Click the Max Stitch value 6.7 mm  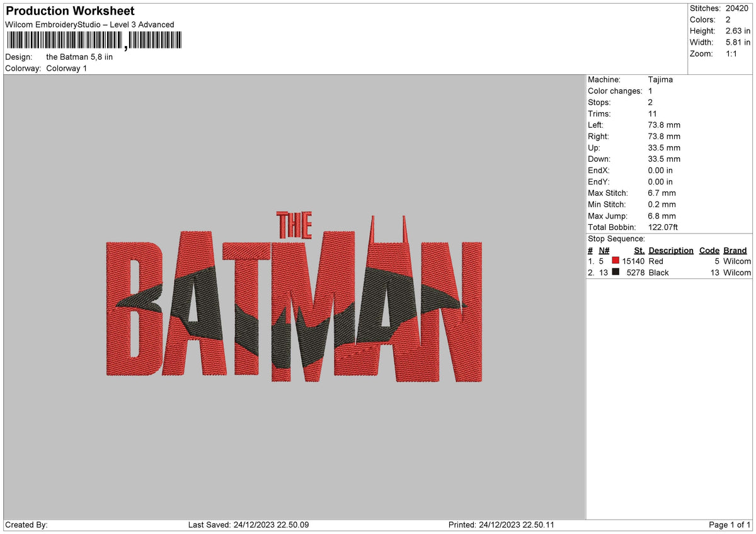661,193
